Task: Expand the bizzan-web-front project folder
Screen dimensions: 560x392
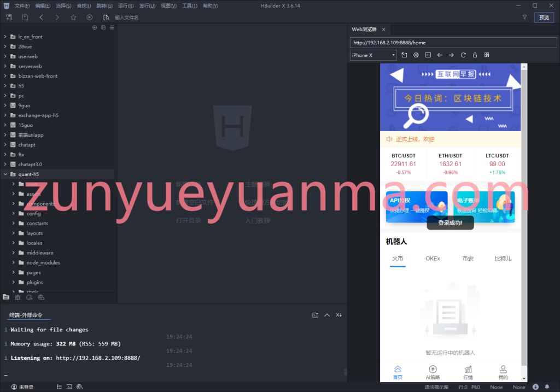Action: 5,76
